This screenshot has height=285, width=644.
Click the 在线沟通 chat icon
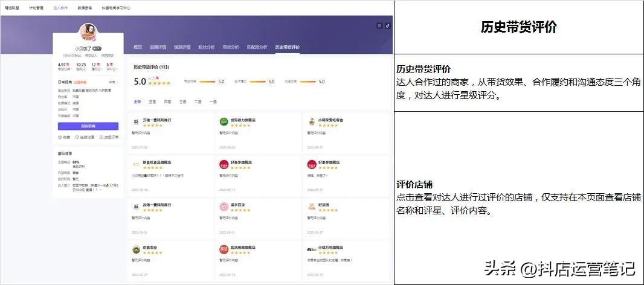77,137
